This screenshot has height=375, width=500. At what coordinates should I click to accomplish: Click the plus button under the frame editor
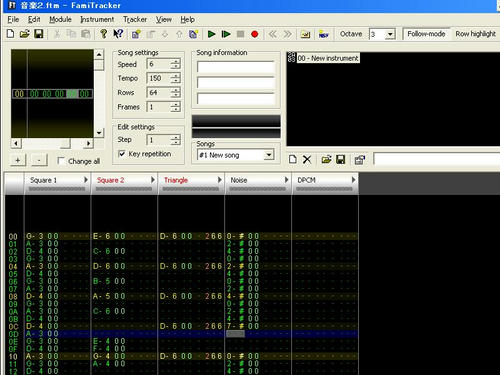click(18, 160)
